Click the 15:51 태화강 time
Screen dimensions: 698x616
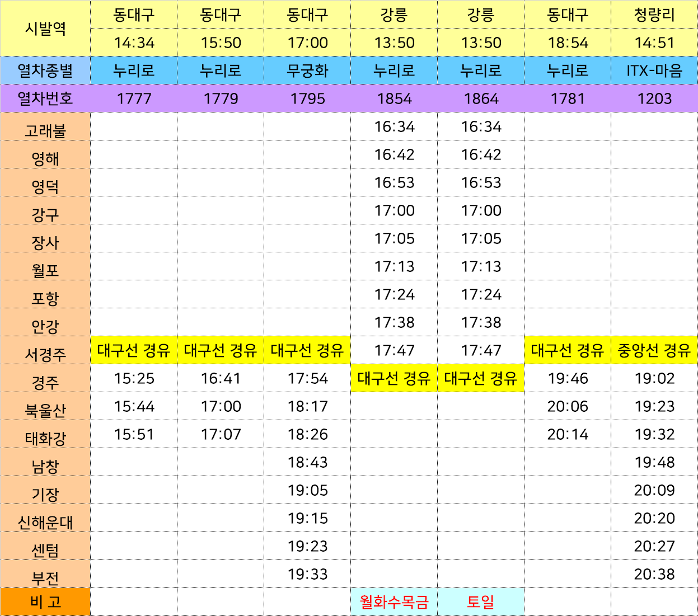(134, 434)
